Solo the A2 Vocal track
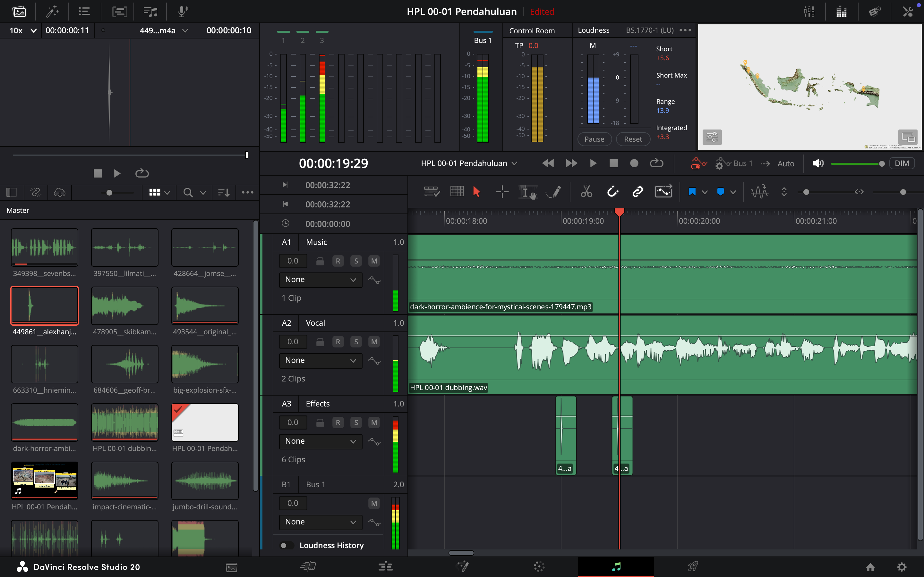924x577 pixels. [356, 342]
